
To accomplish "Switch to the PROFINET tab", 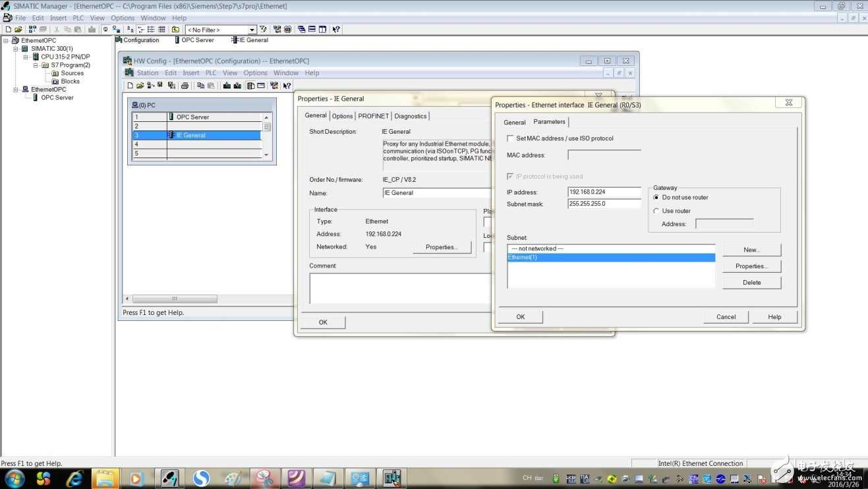I will (374, 116).
